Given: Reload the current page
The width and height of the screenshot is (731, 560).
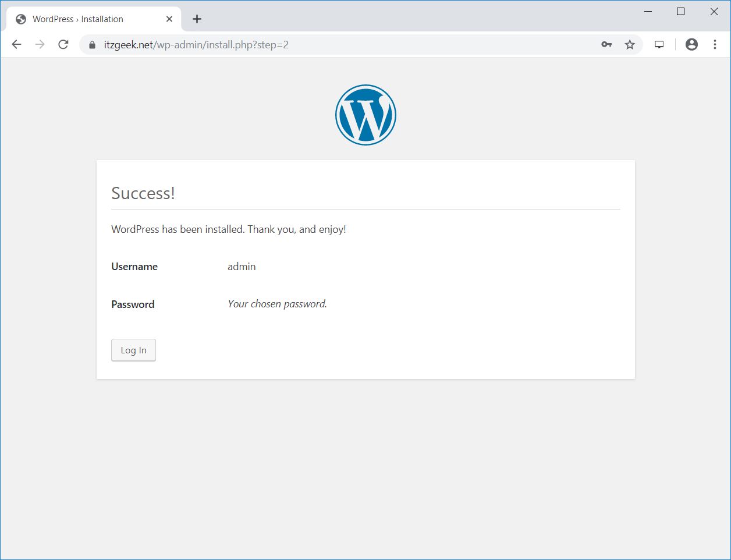Looking at the screenshot, I should pos(63,44).
